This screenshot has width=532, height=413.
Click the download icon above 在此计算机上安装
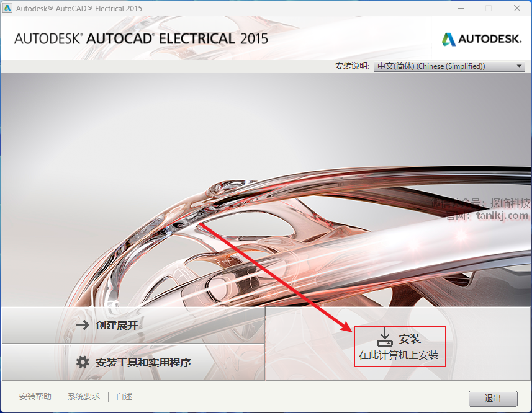[385, 337]
